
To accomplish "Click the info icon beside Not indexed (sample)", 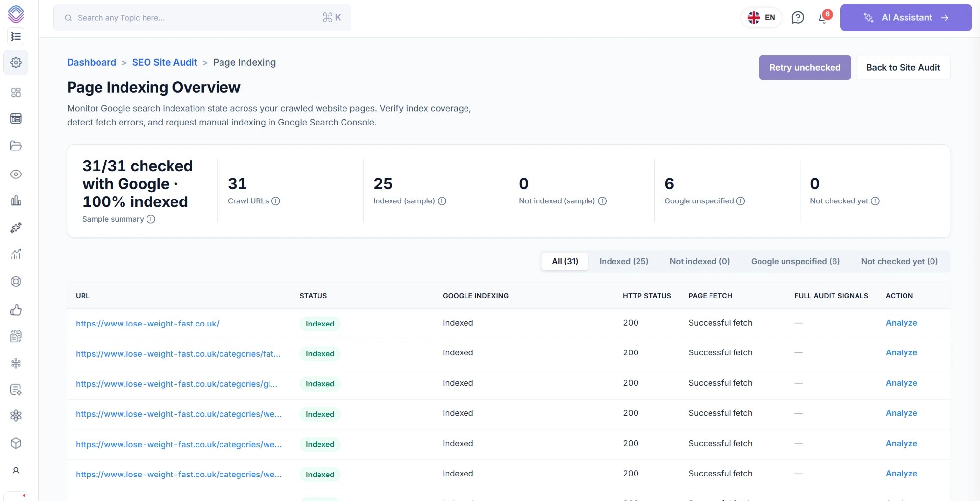I will point(602,201).
